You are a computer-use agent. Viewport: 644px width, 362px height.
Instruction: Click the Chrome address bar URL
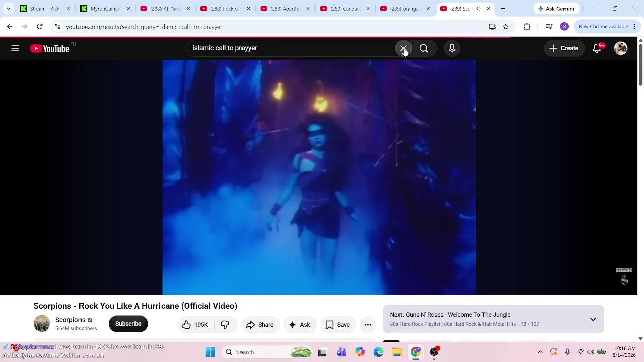pyautogui.click(x=144, y=27)
